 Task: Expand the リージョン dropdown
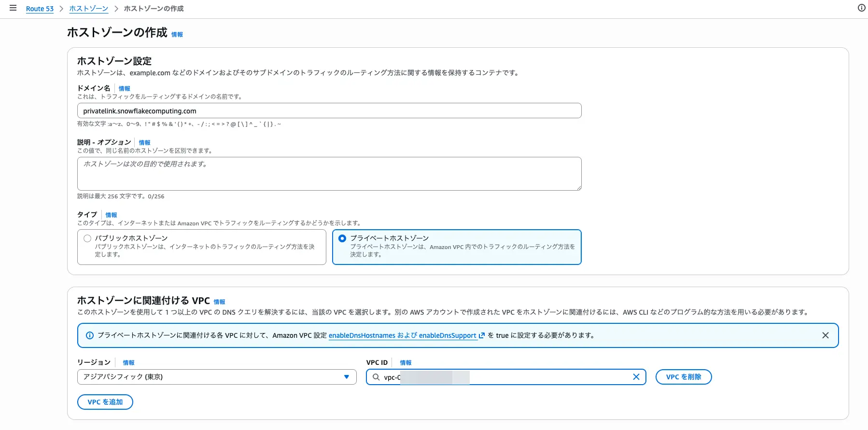[216, 377]
